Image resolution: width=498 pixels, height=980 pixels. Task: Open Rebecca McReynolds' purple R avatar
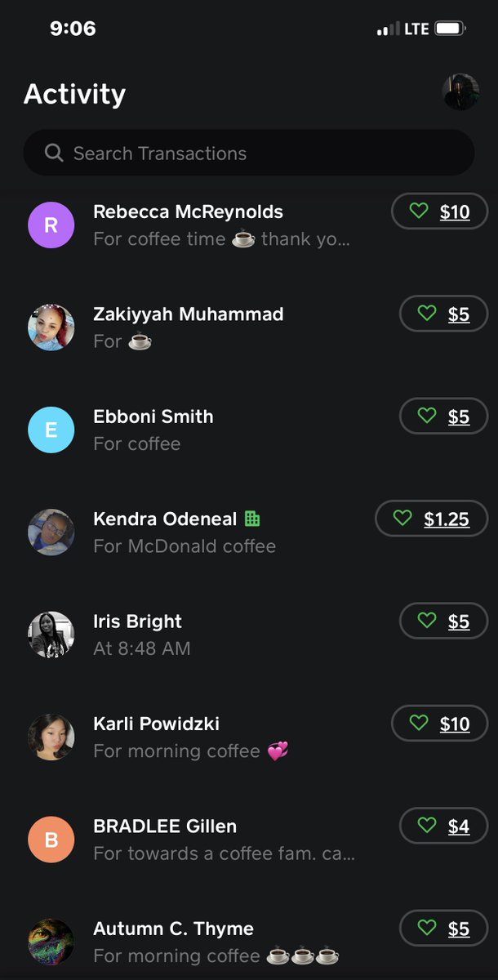point(51,225)
